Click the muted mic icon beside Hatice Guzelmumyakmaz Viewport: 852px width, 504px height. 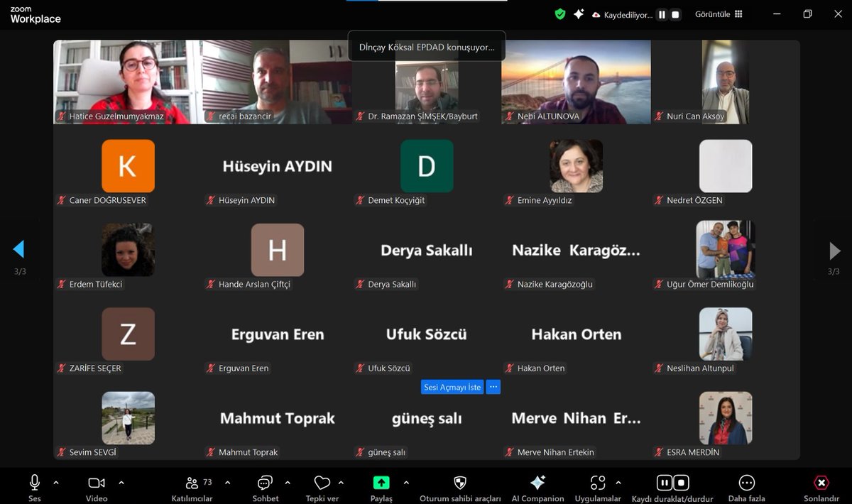62,116
